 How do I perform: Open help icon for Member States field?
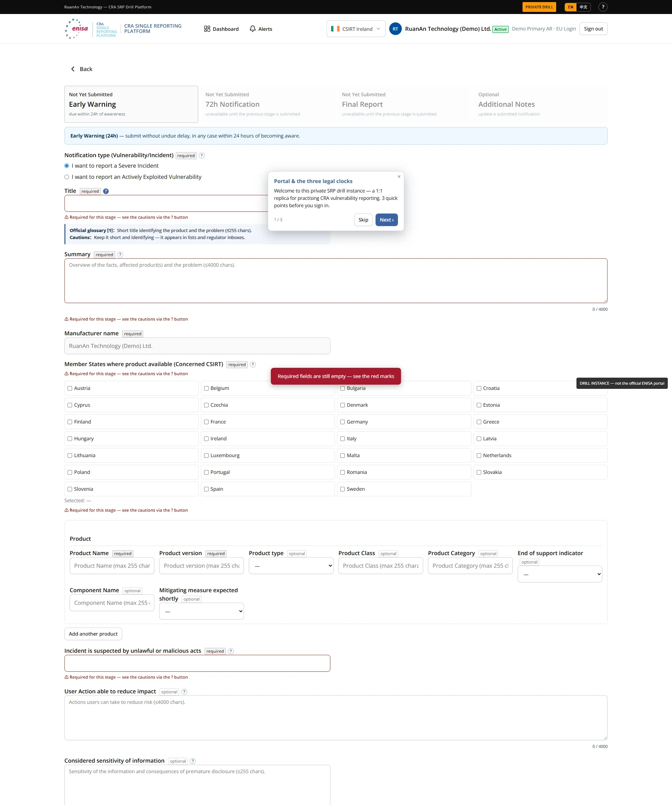253,365
